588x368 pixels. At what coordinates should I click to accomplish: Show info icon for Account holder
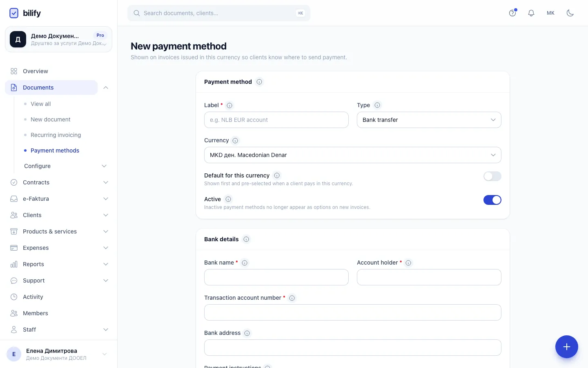(408, 263)
